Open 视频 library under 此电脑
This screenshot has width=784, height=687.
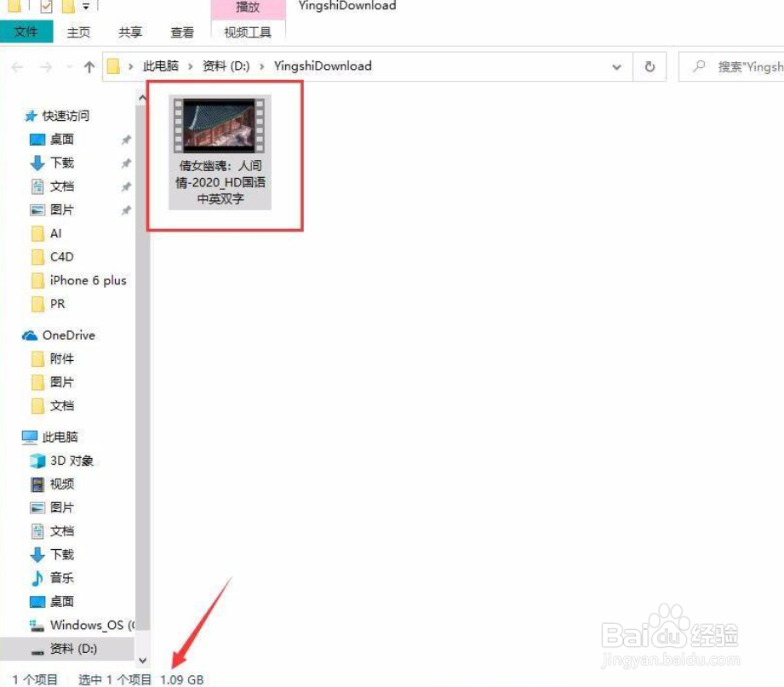(x=61, y=484)
